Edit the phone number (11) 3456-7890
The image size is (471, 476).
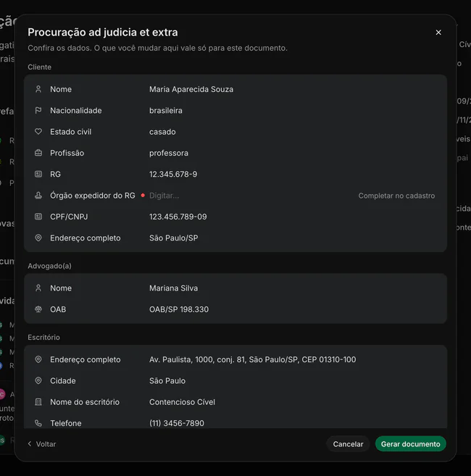coord(176,423)
